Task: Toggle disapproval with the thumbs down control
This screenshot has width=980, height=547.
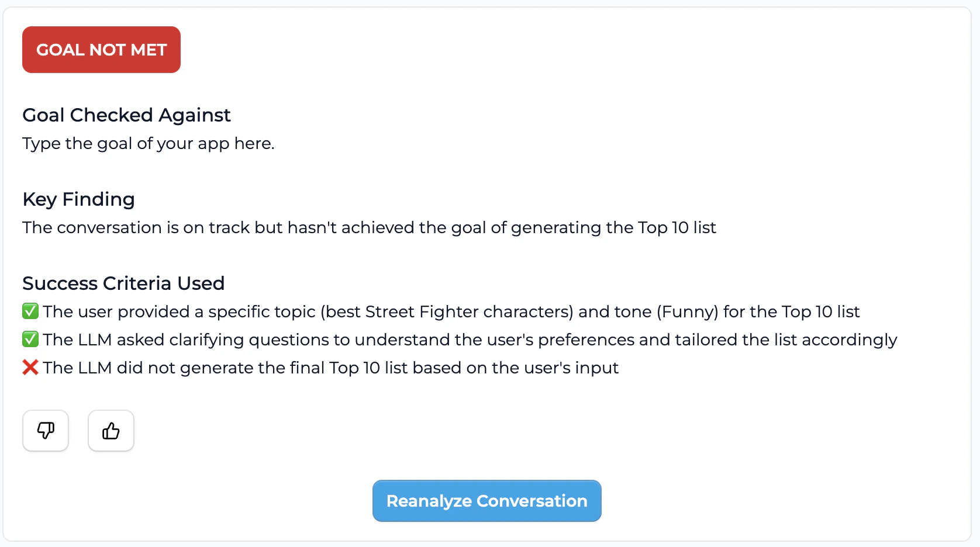Action: click(46, 431)
